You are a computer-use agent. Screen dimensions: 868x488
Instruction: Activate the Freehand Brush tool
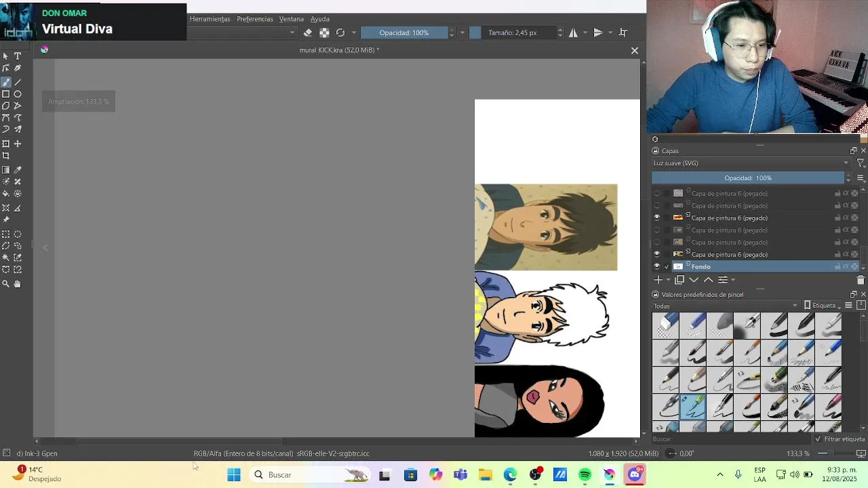[x=6, y=82]
